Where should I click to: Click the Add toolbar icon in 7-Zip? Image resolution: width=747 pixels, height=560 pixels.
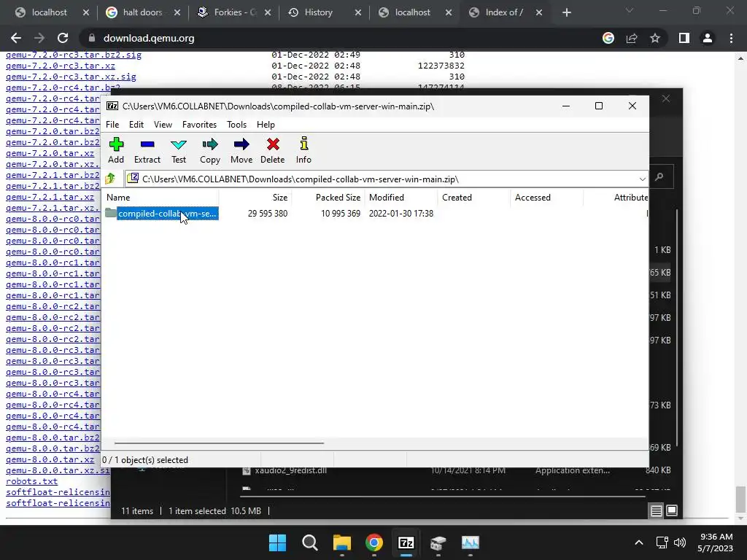click(x=116, y=150)
